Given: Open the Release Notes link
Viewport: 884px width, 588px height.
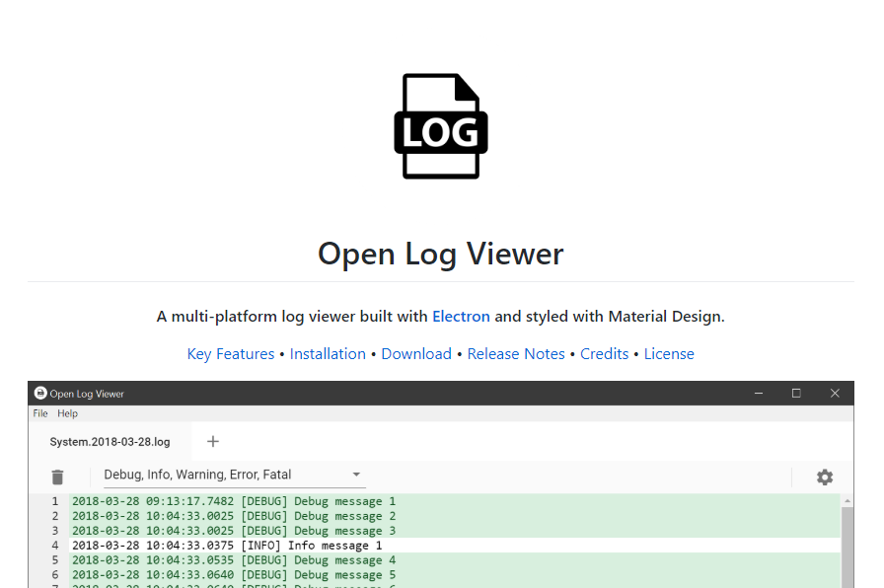Looking at the screenshot, I should pyautogui.click(x=516, y=354).
